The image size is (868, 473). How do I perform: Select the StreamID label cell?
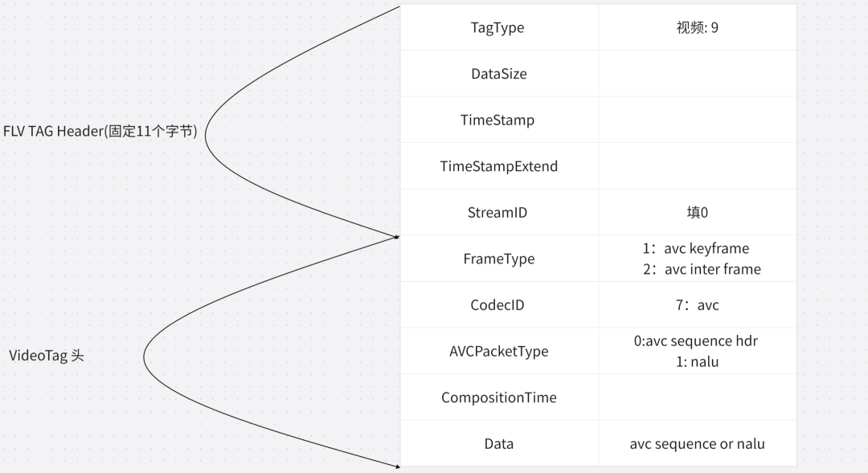point(497,213)
